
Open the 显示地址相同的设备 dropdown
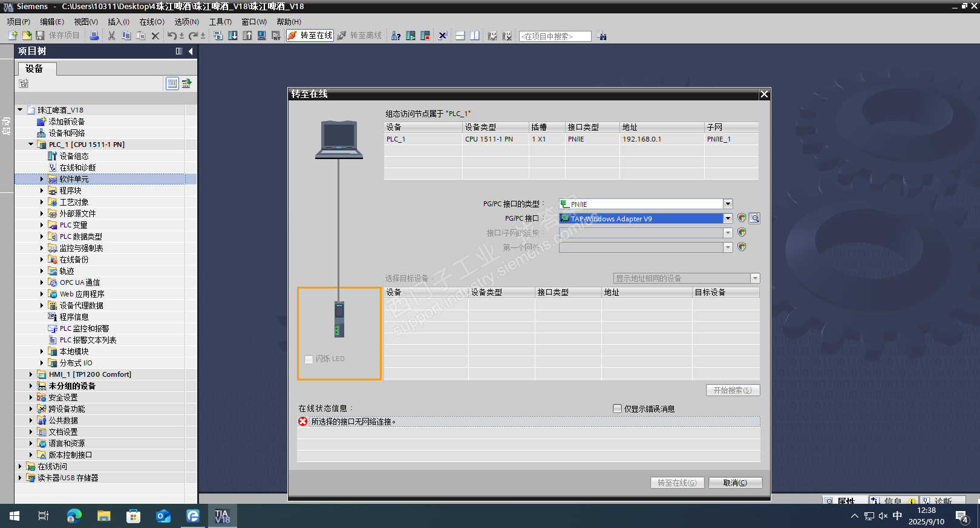pos(755,278)
